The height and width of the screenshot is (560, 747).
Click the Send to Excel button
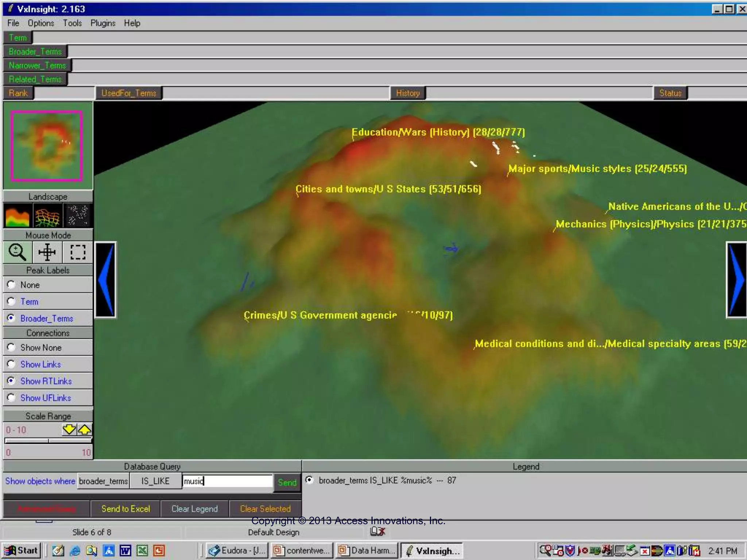coord(125,509)
